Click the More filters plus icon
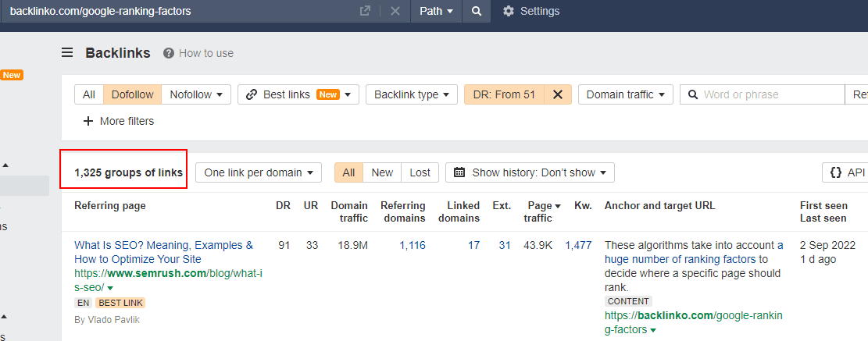This screenshot has height=341, width=868. click(88, 121)
